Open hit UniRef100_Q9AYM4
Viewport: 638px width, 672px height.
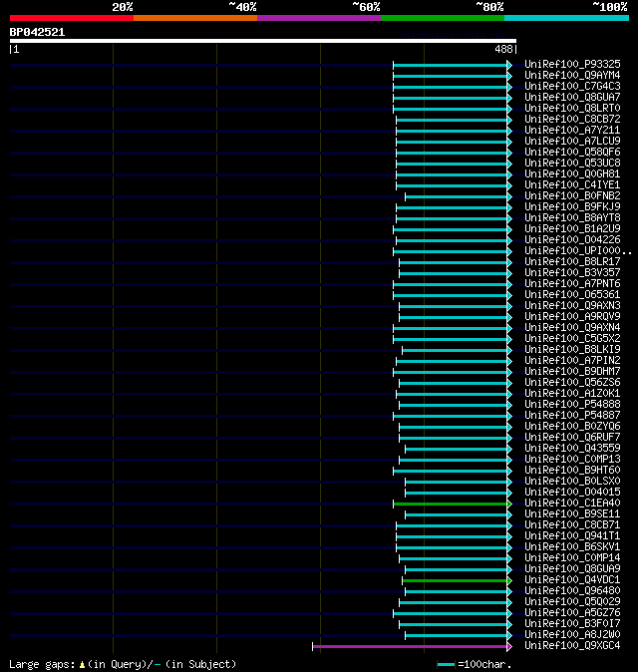[572, 75]
